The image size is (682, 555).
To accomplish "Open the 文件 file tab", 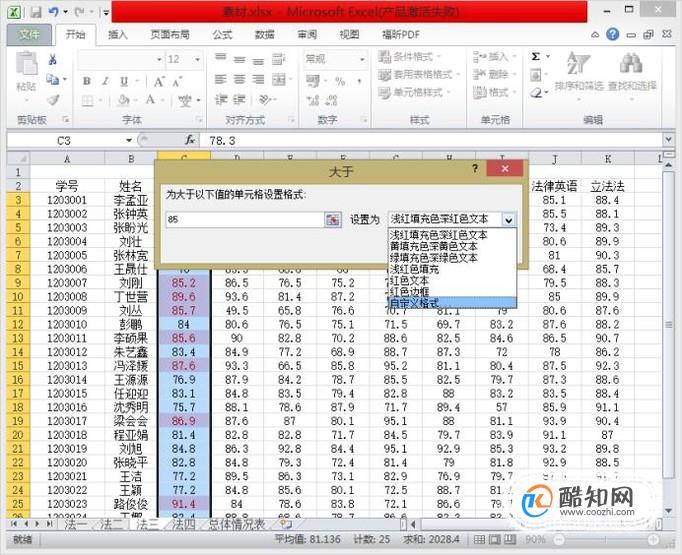I will point(29,35).
